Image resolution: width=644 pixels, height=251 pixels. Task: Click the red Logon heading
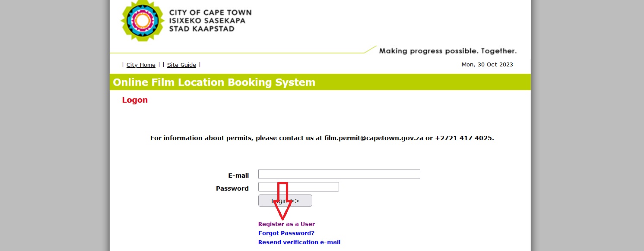click(135, 100)
